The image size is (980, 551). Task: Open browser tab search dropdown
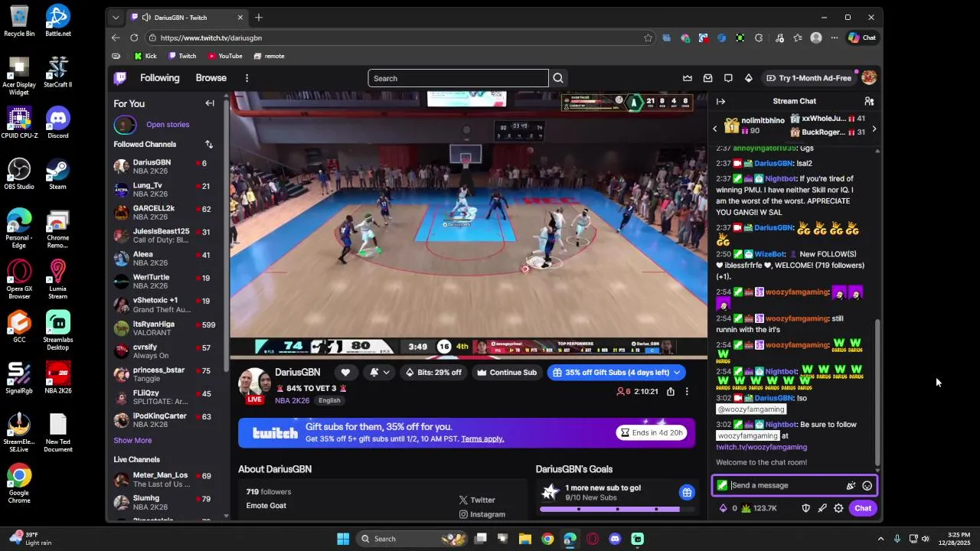[x=116, y=18]
